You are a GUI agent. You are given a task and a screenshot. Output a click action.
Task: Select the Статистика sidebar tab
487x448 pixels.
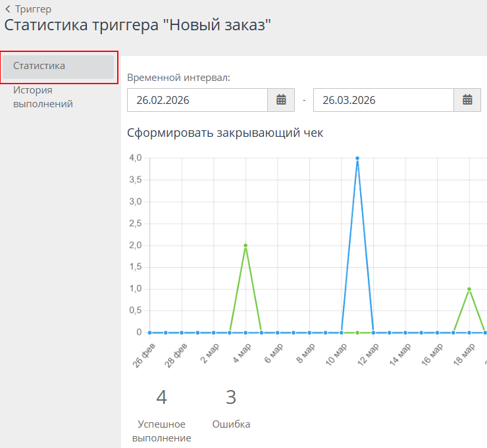pyautogui.click(x=59, y=66)
